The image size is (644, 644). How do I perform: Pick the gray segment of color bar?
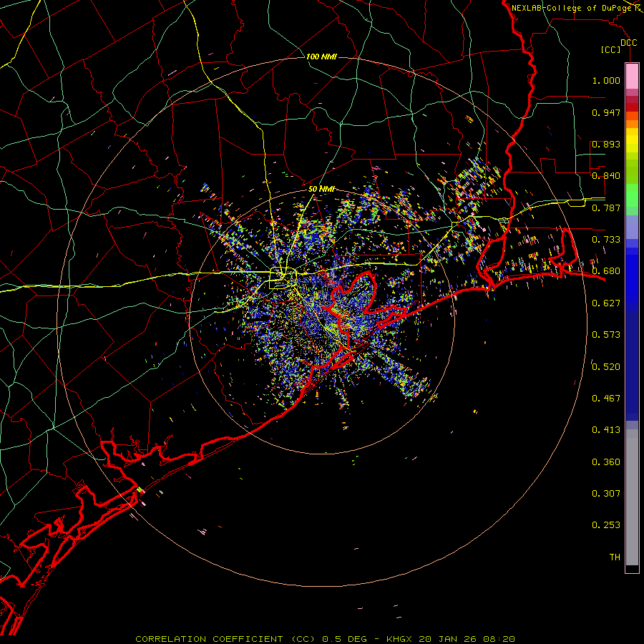click(x=632, y=497)
